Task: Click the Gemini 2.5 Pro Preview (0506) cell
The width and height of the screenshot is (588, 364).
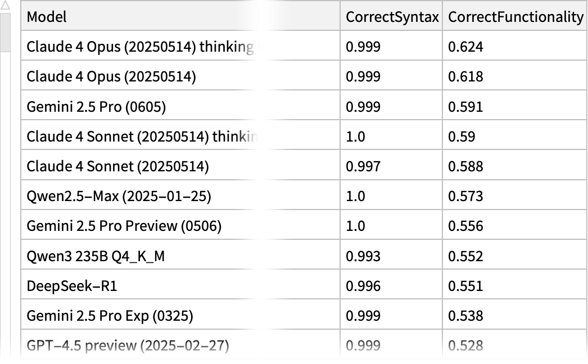Action: [x=124, y=226]
